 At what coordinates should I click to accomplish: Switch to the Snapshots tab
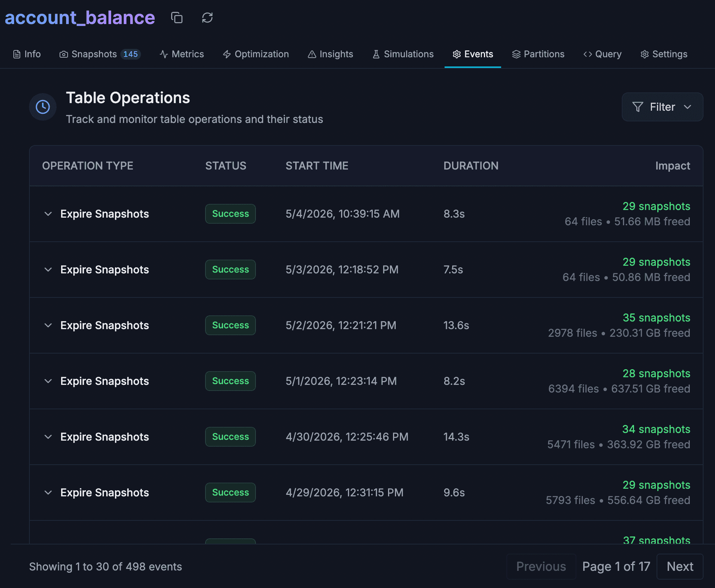coord(100,54)
